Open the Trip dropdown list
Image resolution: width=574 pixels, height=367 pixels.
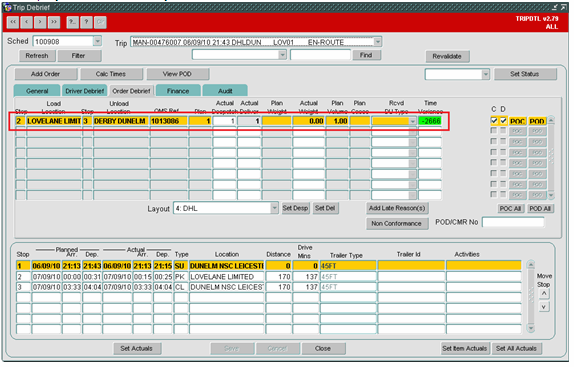coord(378,42)
